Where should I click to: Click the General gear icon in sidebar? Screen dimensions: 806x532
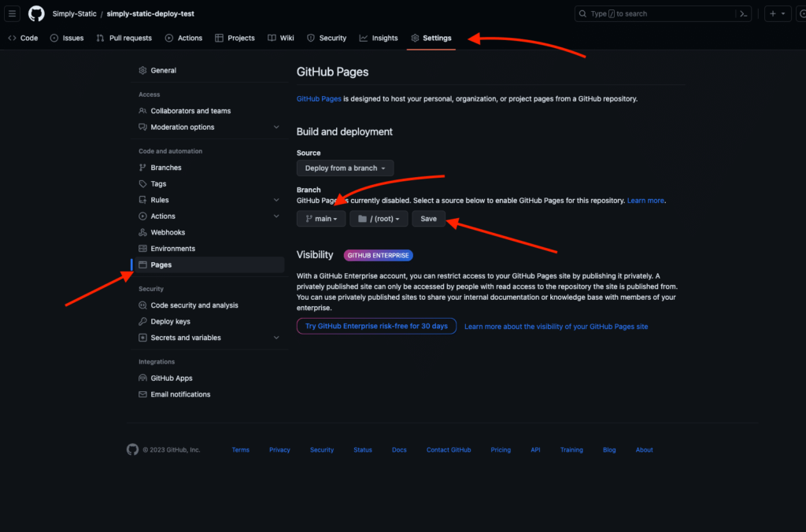click(142, 70)
